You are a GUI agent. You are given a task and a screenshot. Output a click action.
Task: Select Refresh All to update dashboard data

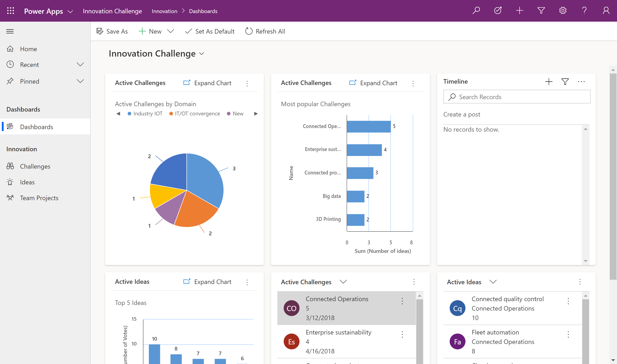[x=265, y=31]
